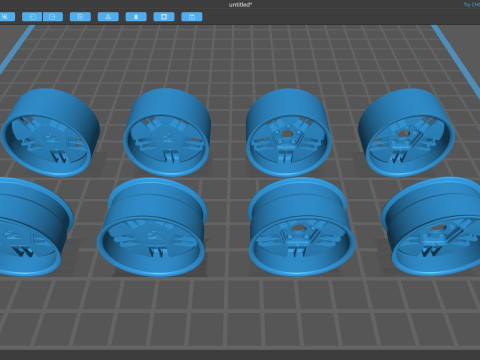This screenshot has height=360, width=480.
Task: Click the last toolbar button with calendar-like icon
Action: tap(192, 17)
